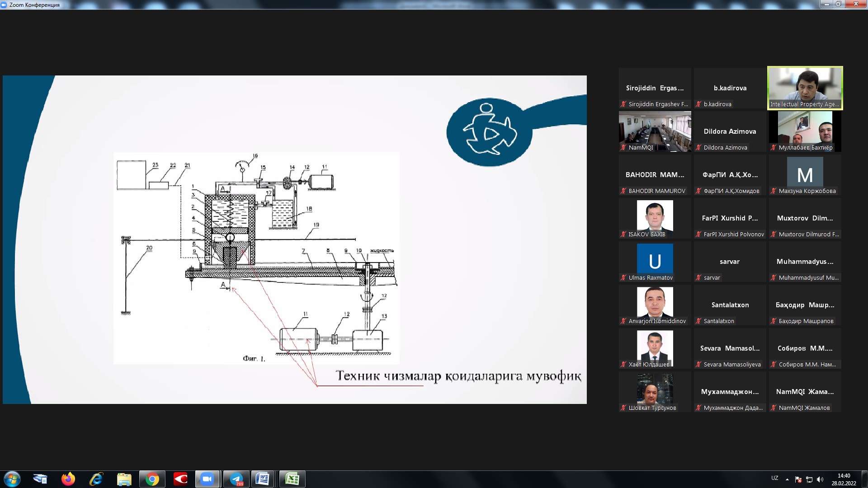
Task: Click muted microphone icon on NamMQI tile
Action: click(624, 148)
